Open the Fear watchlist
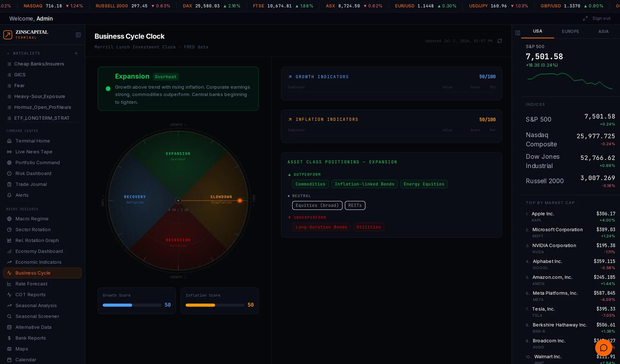 click(x=42, y=86)
